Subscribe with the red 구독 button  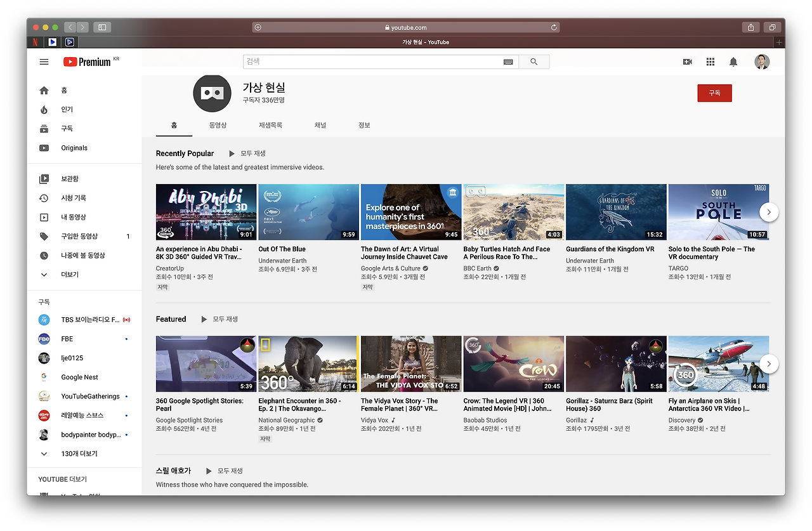pos(714,93)
